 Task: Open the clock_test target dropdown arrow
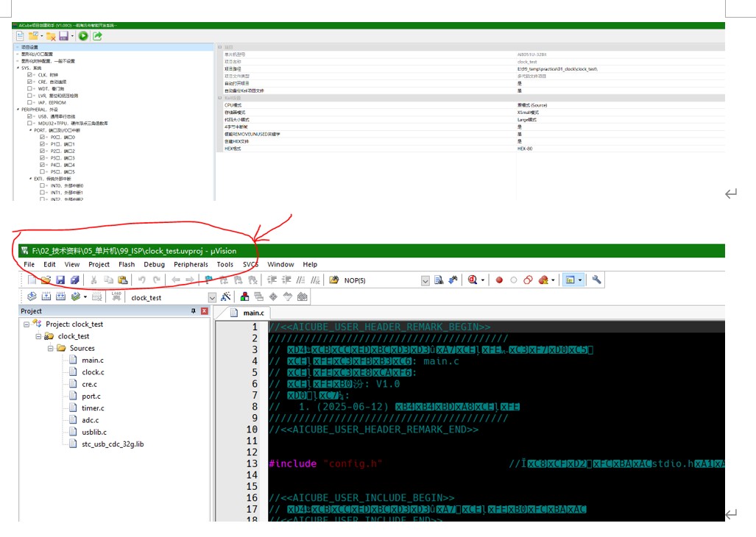pyautogui.click(x=212, y=298)
